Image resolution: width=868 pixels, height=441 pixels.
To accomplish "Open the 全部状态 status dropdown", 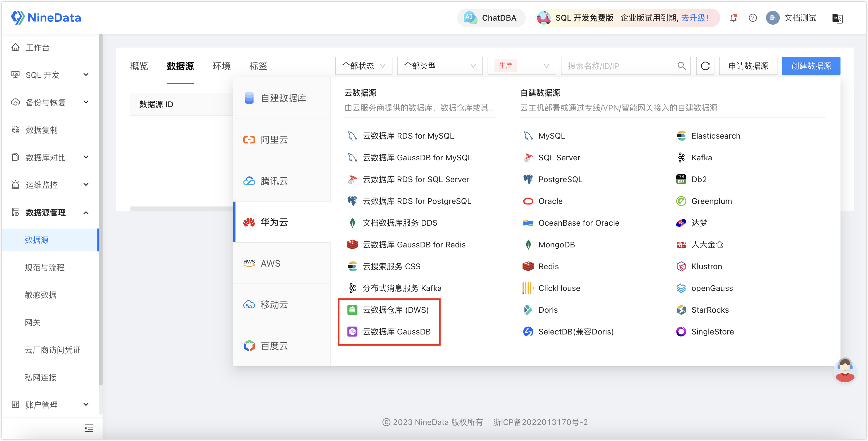I will click(x=364, y=66).
